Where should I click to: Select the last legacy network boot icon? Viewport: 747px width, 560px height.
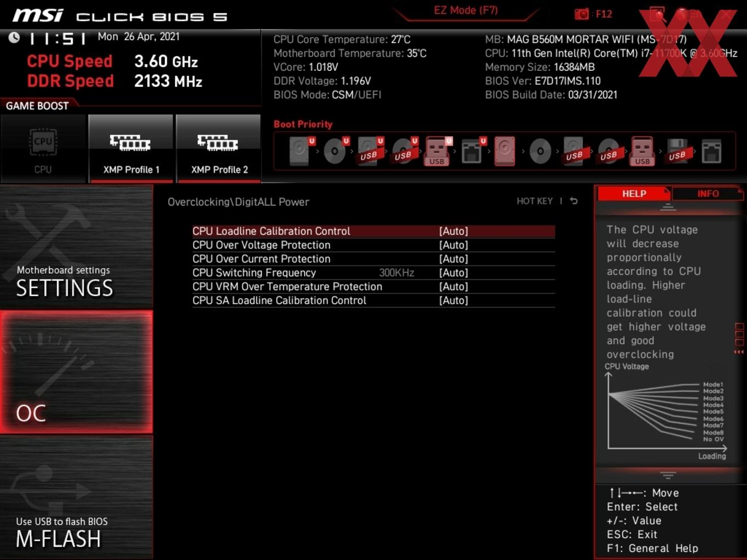[711, 151]
